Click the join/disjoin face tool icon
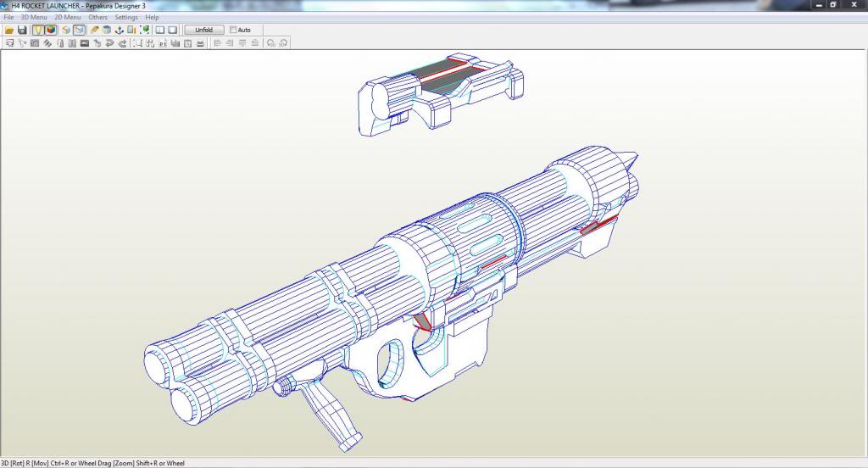Screen dimensions: 868x468 point(34,43)
